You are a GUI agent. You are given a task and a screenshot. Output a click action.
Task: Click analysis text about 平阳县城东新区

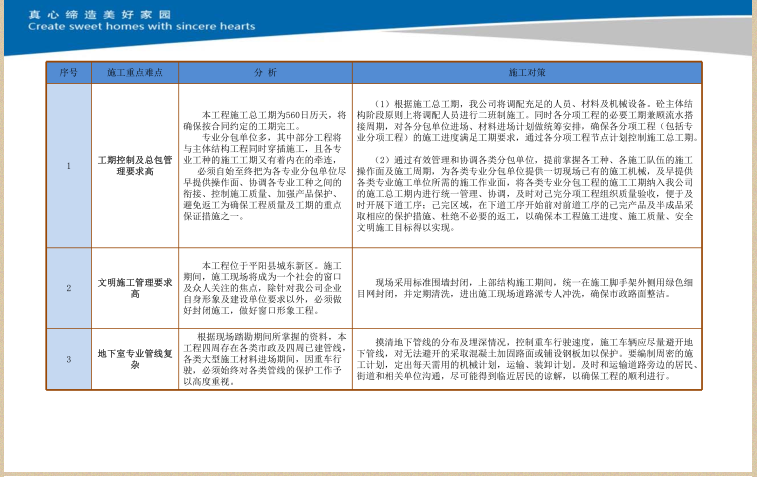[265, 288]
